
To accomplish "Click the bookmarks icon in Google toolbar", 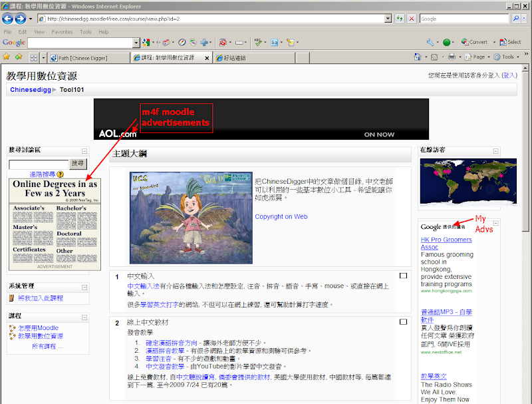I will [x=166, y=43].
